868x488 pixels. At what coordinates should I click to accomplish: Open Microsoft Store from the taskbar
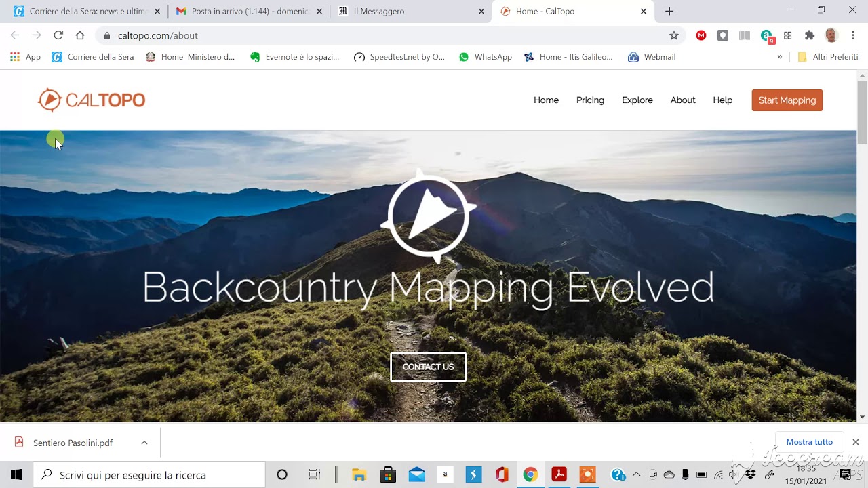tap(388, 474)
